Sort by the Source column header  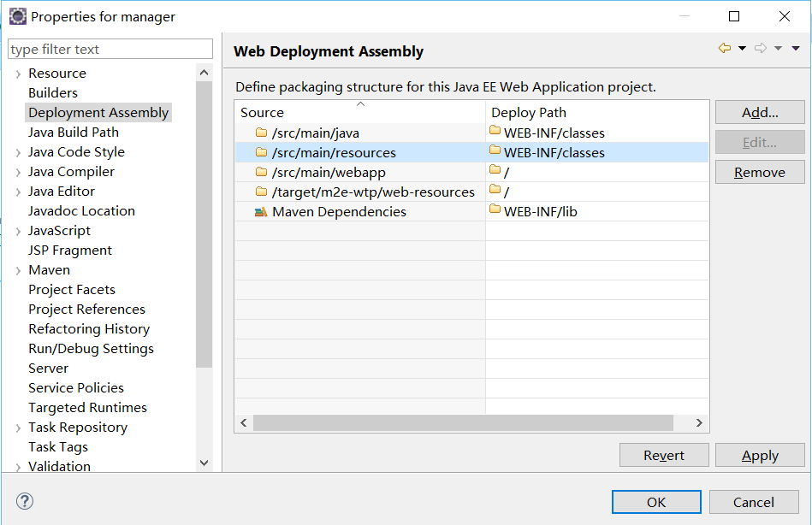pyautogui.click(x=360, y=112)
